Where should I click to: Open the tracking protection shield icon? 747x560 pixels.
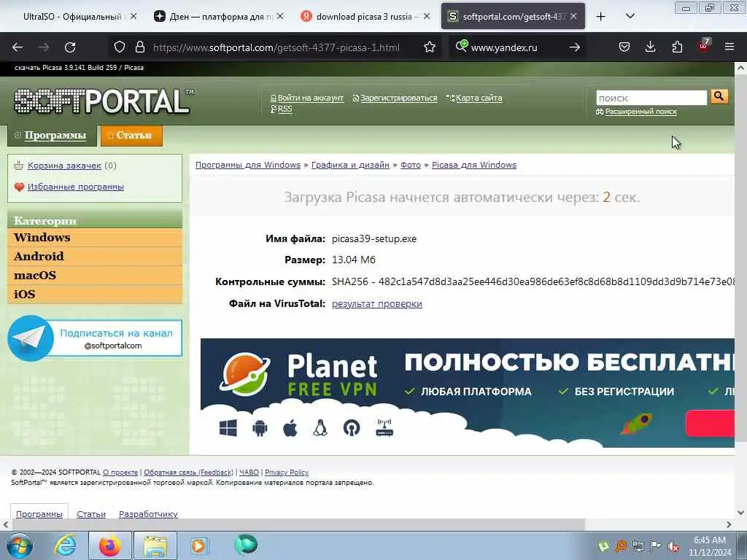coord(120,47)
